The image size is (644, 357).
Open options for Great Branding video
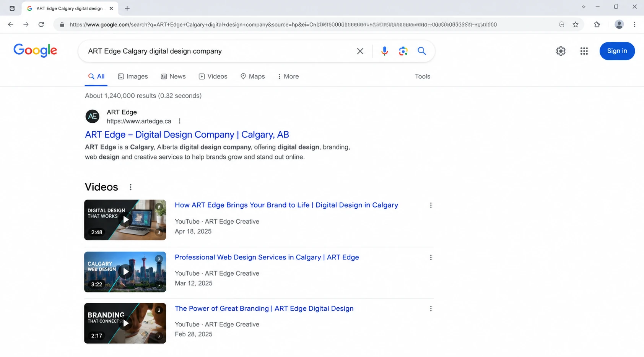pos(431,308)
